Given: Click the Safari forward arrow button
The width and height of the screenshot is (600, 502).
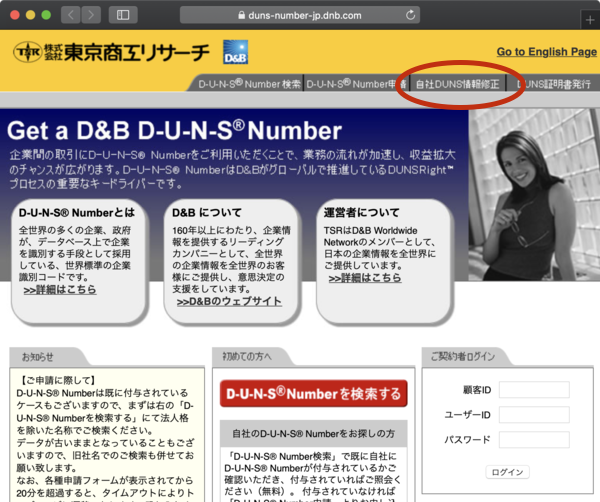Looking at the screenshot, I should [91, 15].
